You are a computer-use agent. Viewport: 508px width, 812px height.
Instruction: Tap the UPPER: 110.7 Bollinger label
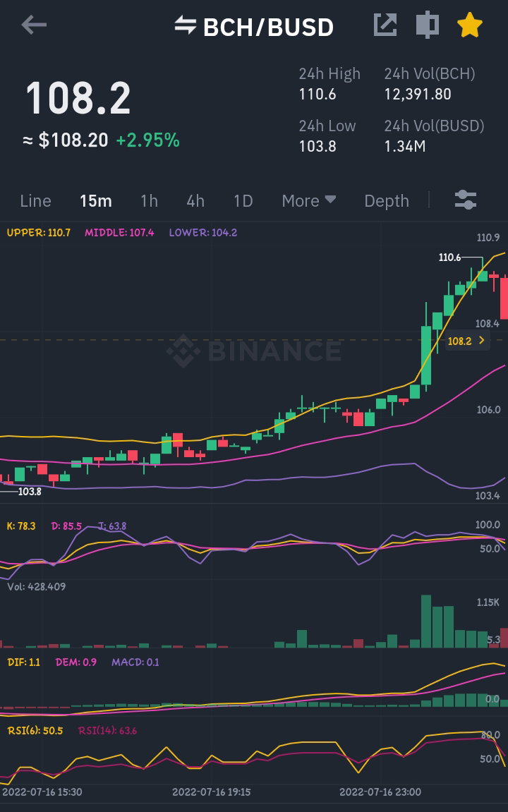(38, 233)
